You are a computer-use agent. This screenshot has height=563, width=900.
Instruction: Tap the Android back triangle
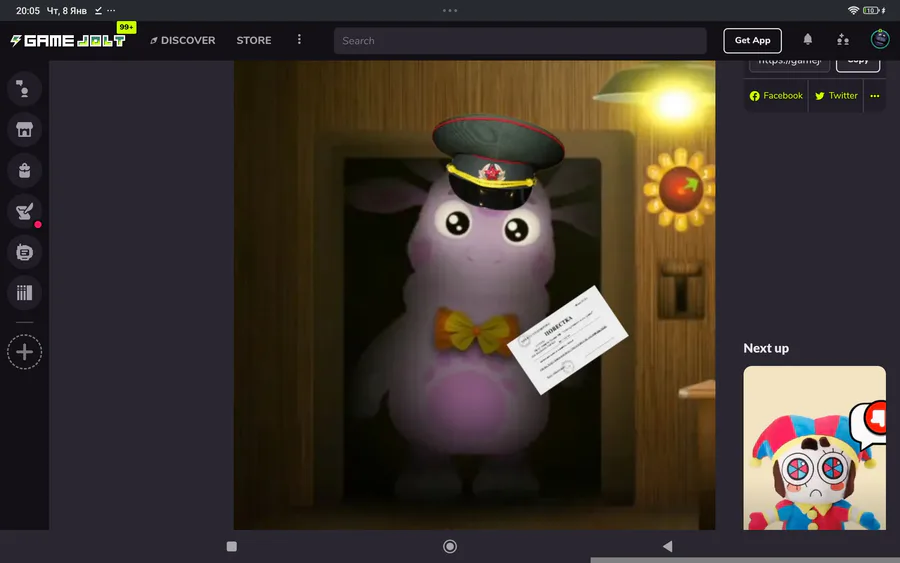coord(668,546)
